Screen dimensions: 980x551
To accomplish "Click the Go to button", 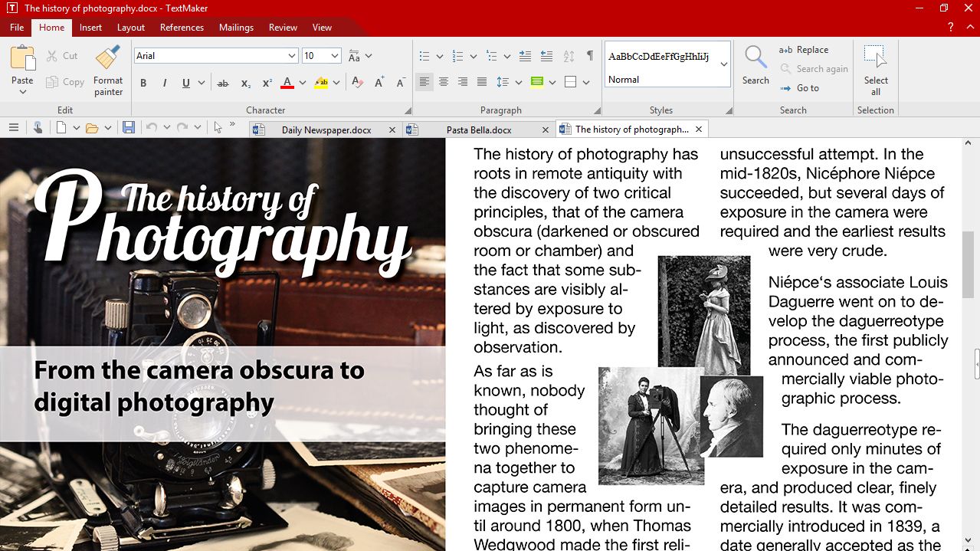I will pyautogui.click(x=799, y=88).
